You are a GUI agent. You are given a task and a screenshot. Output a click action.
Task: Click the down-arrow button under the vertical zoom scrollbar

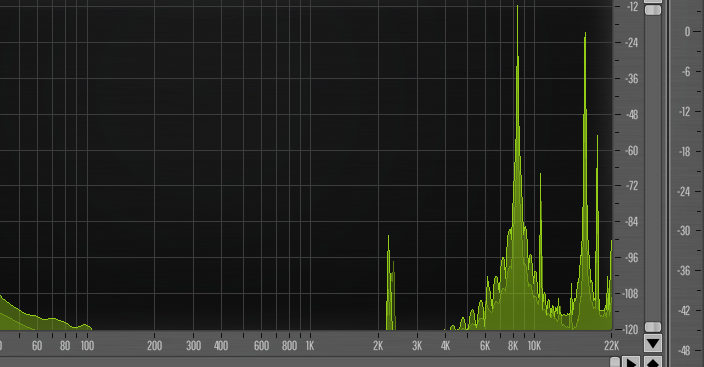point(653,344)
